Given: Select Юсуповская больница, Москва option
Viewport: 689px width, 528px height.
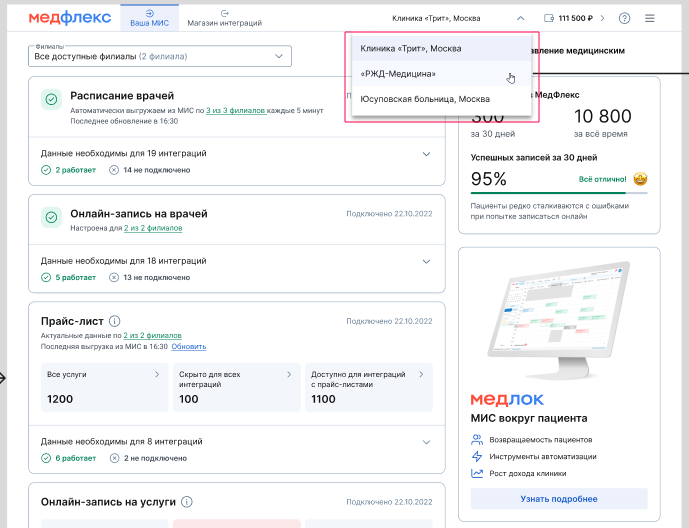Looking at the screenshot, I should [442, 99].
